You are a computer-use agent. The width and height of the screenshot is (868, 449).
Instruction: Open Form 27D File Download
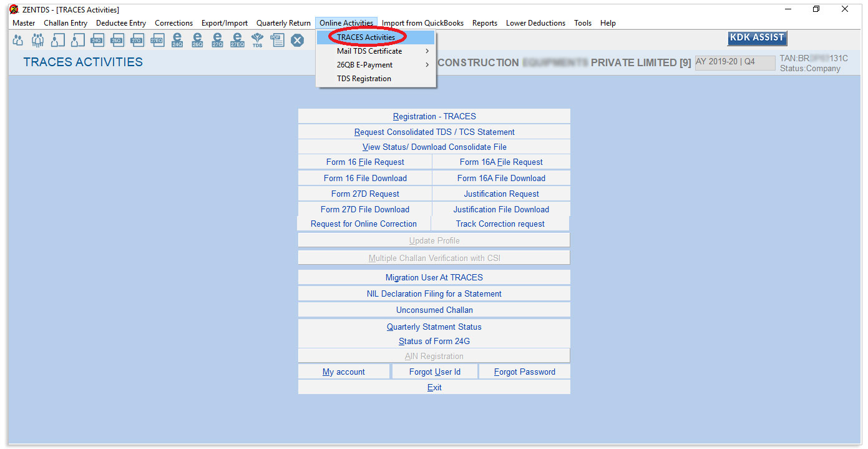[x=365, y=209]
